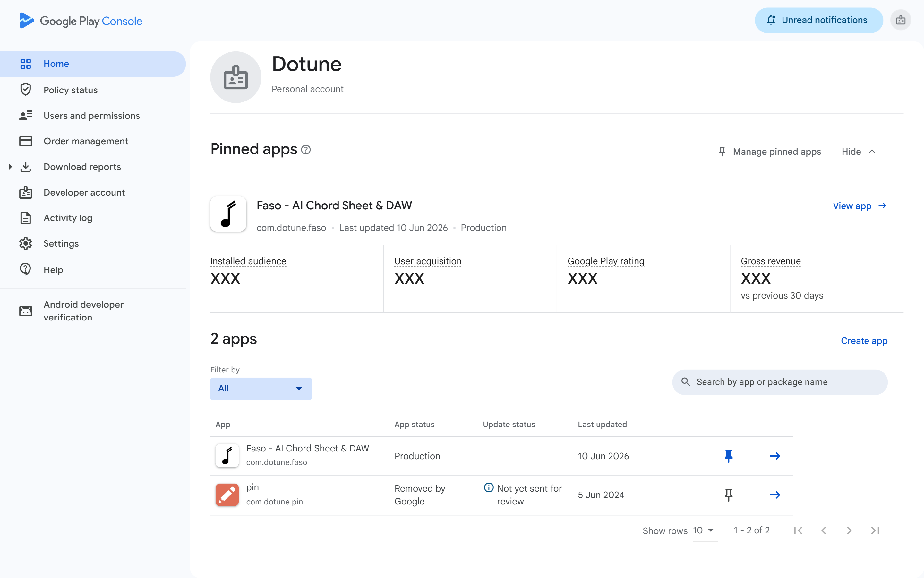The width and height of the screenshot is (924, 578).
Task: Click the Help question mark icon
Action: (x=26, y=269)
